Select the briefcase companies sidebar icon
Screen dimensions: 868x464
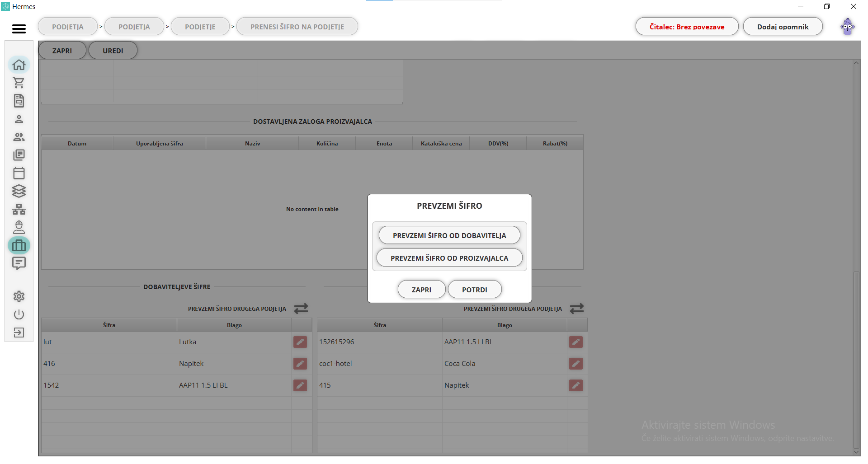click(19, 245)
